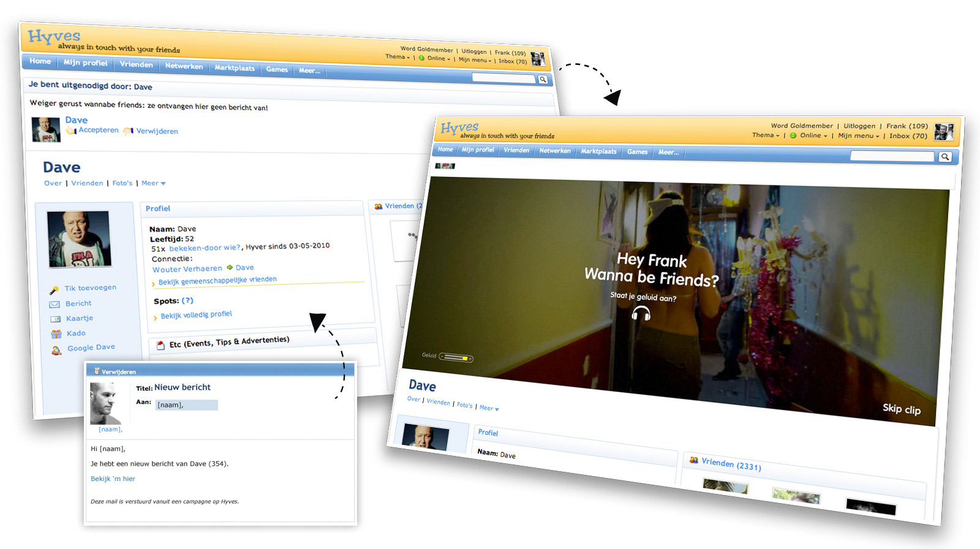
Task: Click the Kaartje card icon
Action: (55, 319)
